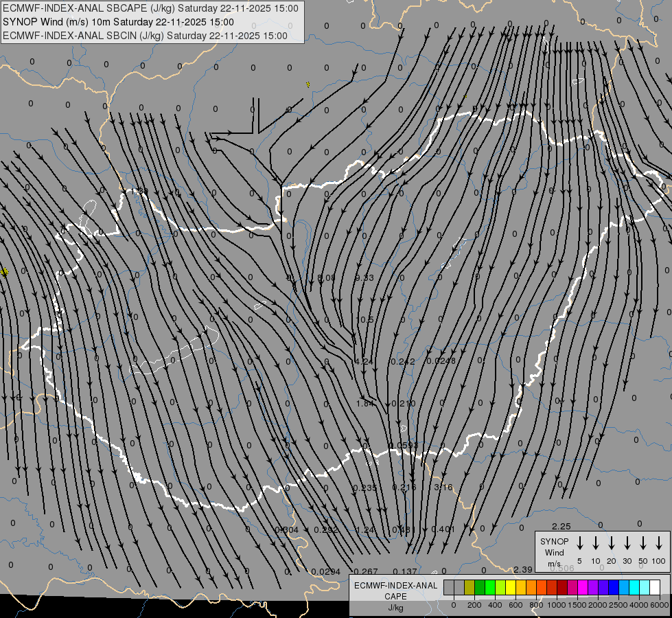672x618 pixels.
Task: Click the 50 m/s wind arrow in legend
Action: (x=643, y=543)
